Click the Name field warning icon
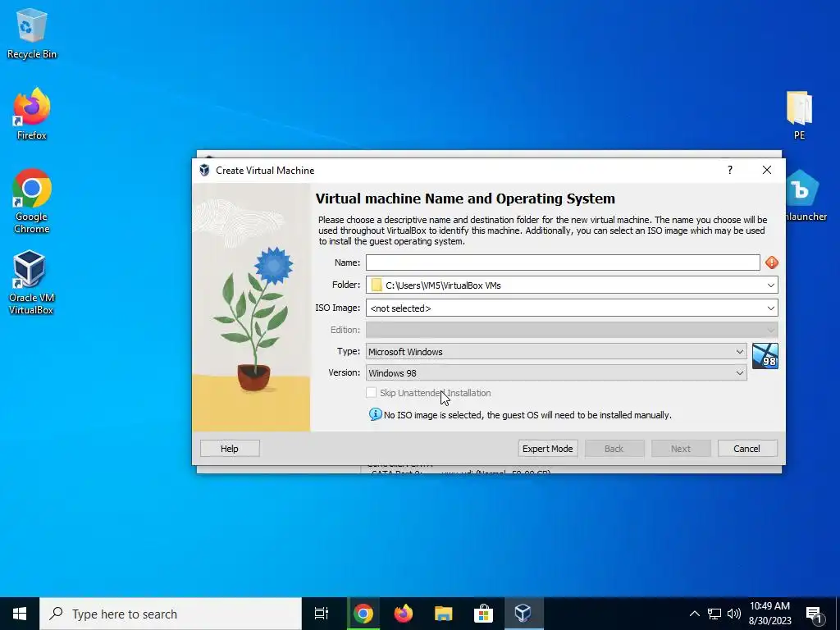This screenshot has width=840, height=630. click(771, 262)
